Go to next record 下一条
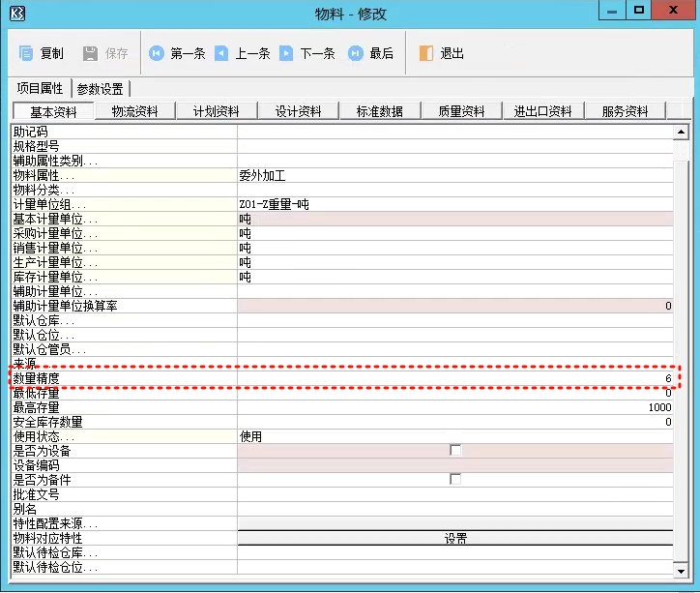Screen dimensions: 700x593 307,53
